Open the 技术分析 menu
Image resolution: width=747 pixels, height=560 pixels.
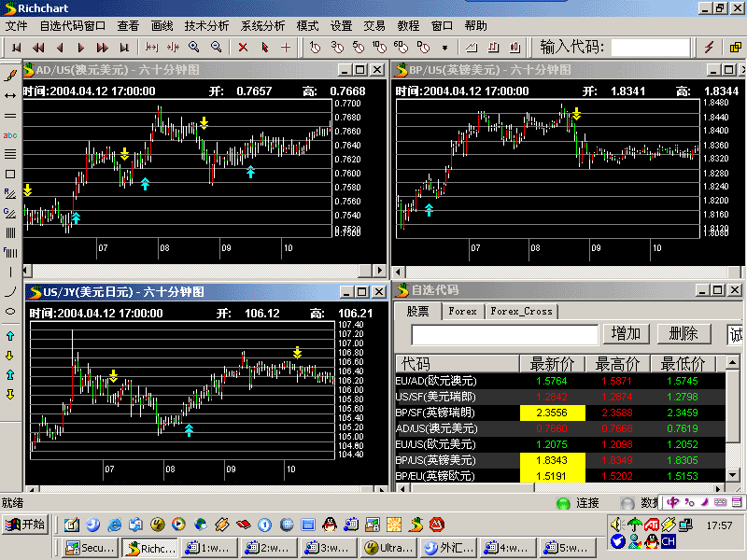pos(206,26)
